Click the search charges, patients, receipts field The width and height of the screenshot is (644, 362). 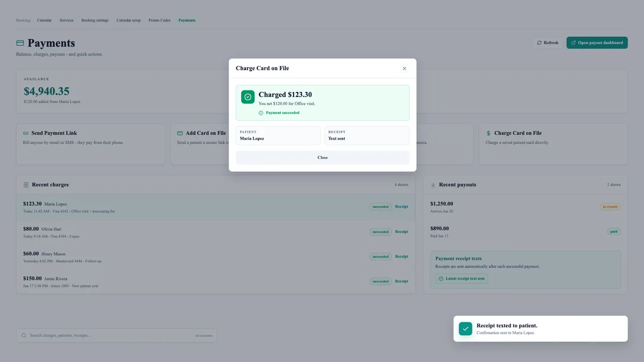point(116,335)
